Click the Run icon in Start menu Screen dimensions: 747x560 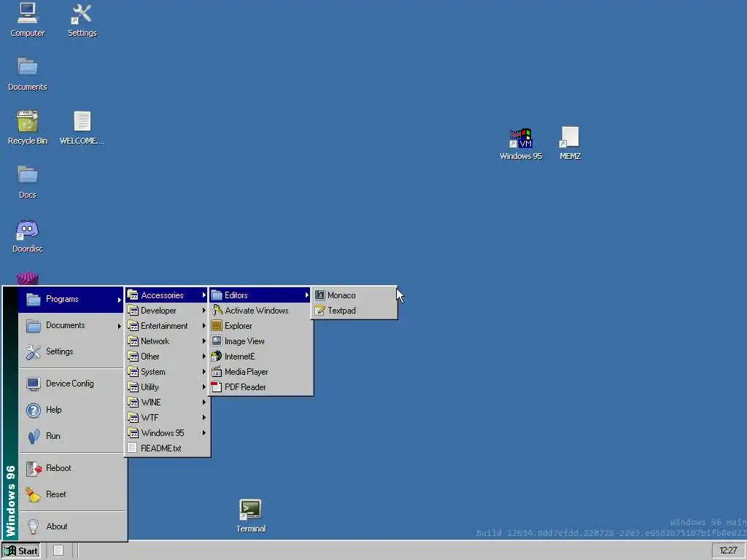(34, 436)
